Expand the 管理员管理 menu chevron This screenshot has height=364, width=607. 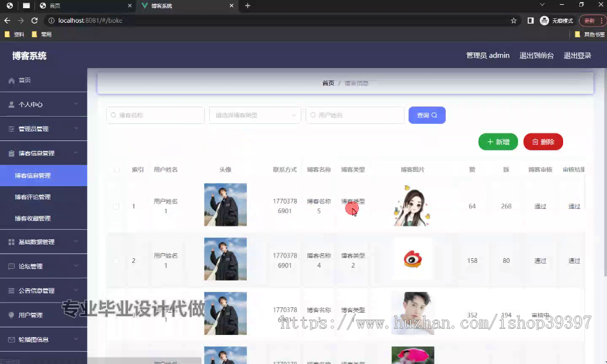[76, 129]
